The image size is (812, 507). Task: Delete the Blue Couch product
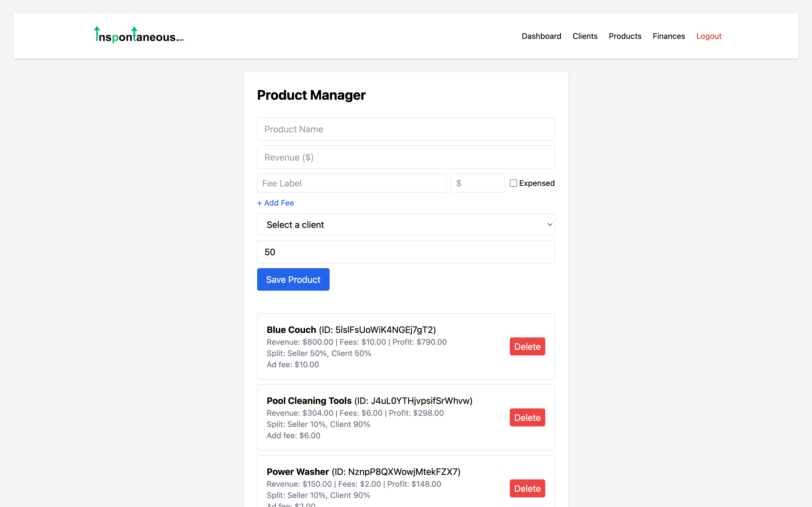pos(527,346)
